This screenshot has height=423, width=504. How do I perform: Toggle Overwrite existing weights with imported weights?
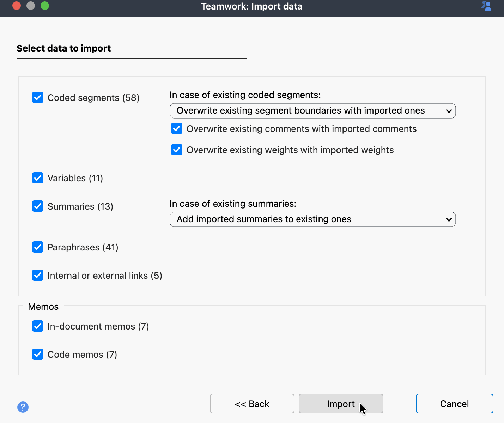coord(177,150)
